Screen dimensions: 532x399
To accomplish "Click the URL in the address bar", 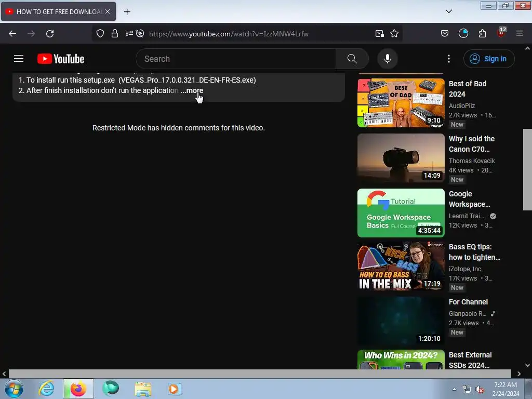I will point(229,34).
